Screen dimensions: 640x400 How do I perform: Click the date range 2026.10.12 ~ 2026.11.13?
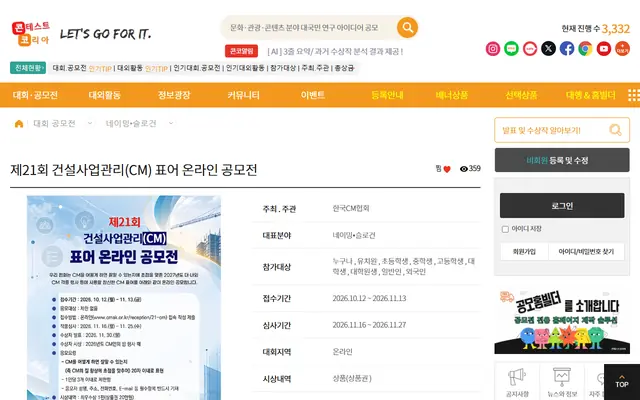pyautogui.click(x=369, y=298)
